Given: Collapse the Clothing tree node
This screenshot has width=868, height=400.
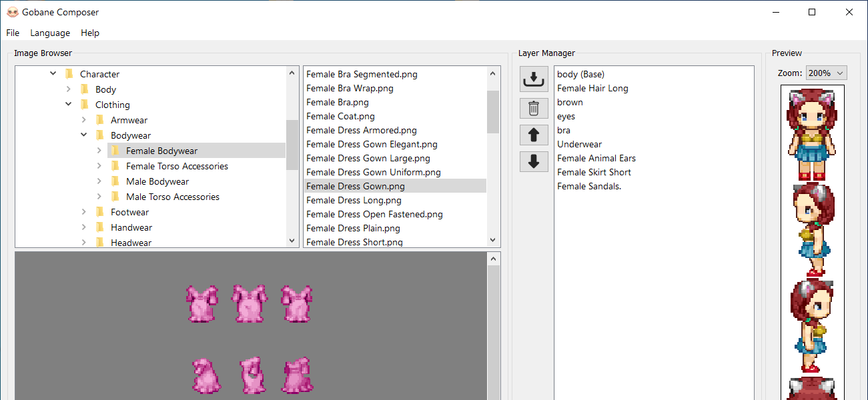Looking at the screenshot, I should 69,105.
